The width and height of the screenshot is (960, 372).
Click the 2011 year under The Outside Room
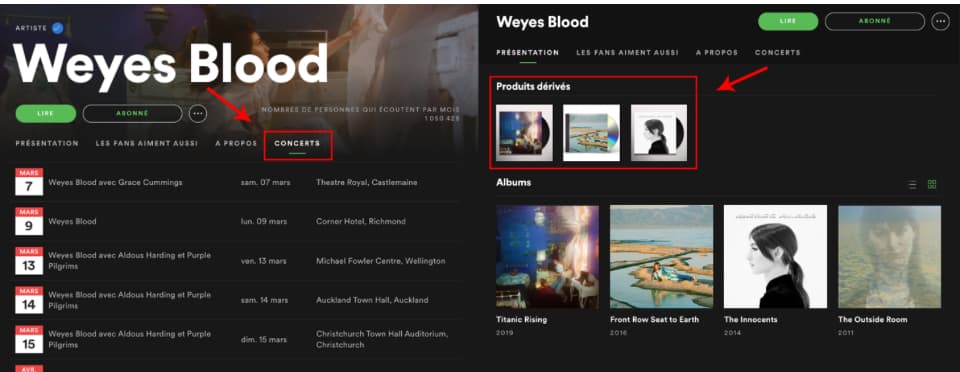click(x=846, y=333)
